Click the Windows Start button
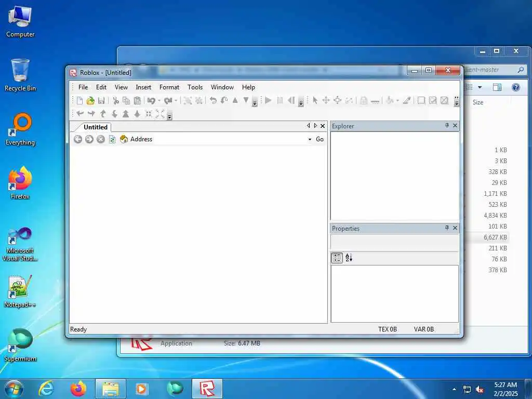This screenshot has height=399, width=532. pos(14,389)
